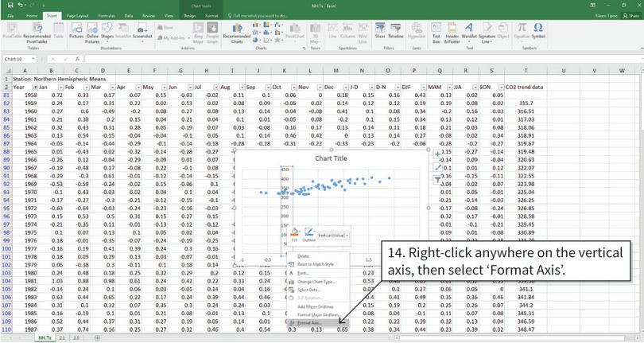Open the Nov column filter dropdown
The height and width of the screenshot is (343, 644).
pos(320,88)
